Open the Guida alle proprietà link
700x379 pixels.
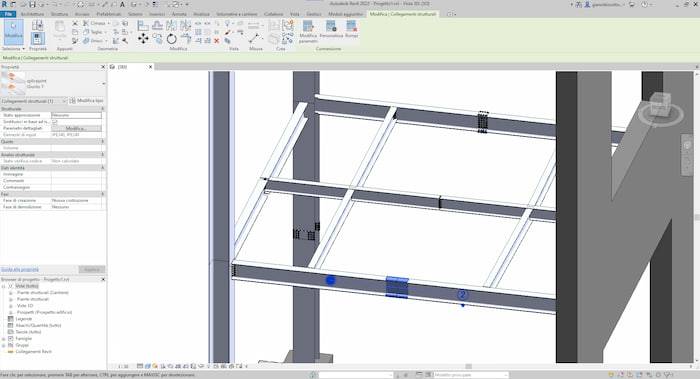(20, 270)
